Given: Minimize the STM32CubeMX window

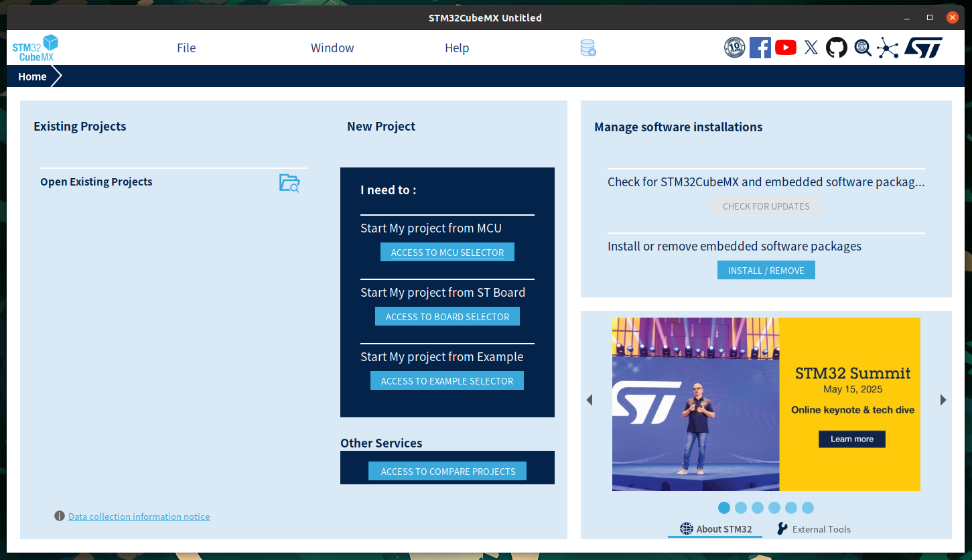Looking at the screenshot, I should tap(908, 17).
